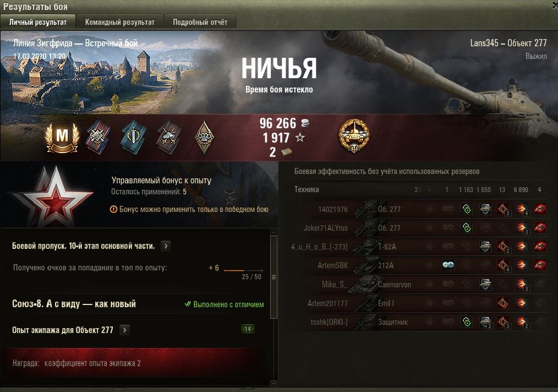
Task: Click the Mastery Badge M medal icon
Action: click(62, 137)
